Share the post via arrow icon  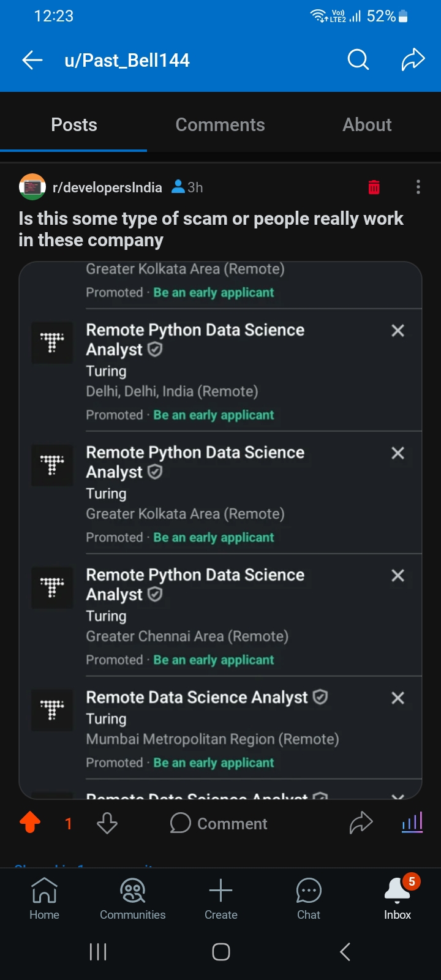361,823
